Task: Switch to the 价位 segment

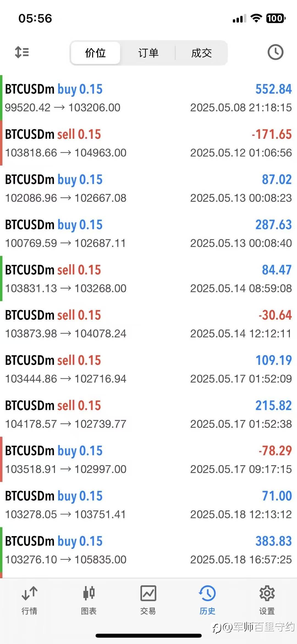Action: (95, 53)
